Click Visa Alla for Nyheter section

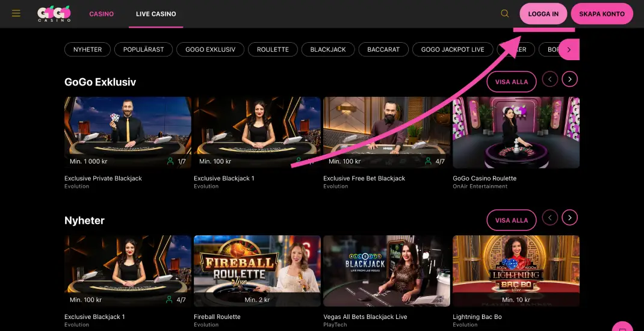coord(512,220)
